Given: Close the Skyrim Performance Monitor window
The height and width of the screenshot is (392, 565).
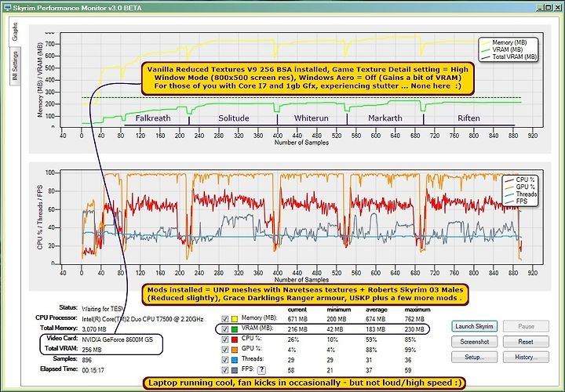Looking at the screenshot, I should (556, 7).
